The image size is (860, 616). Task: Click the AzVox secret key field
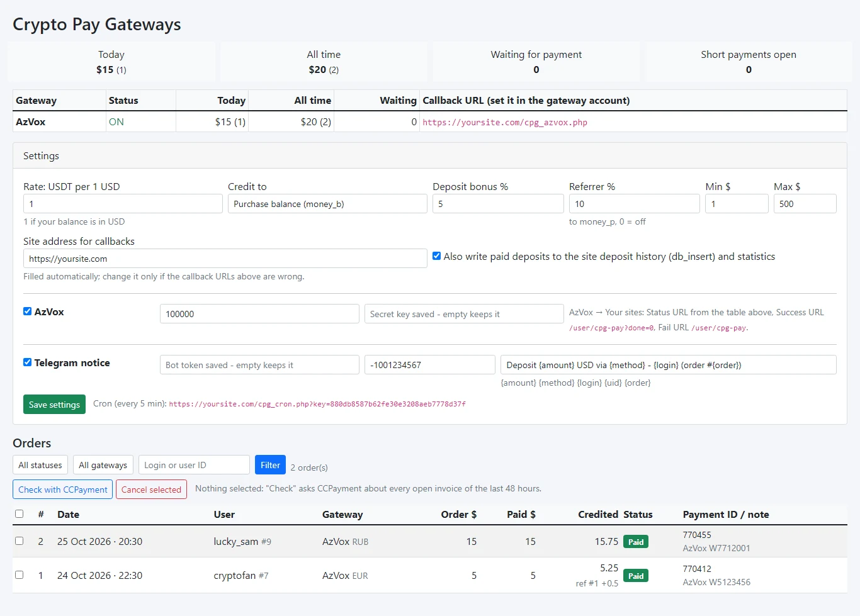464,314
